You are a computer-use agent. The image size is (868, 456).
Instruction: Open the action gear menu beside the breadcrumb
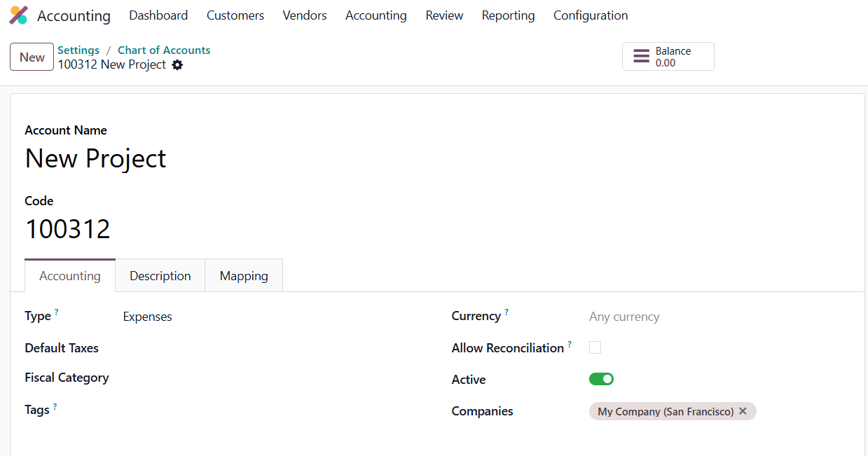pos(177,64)
